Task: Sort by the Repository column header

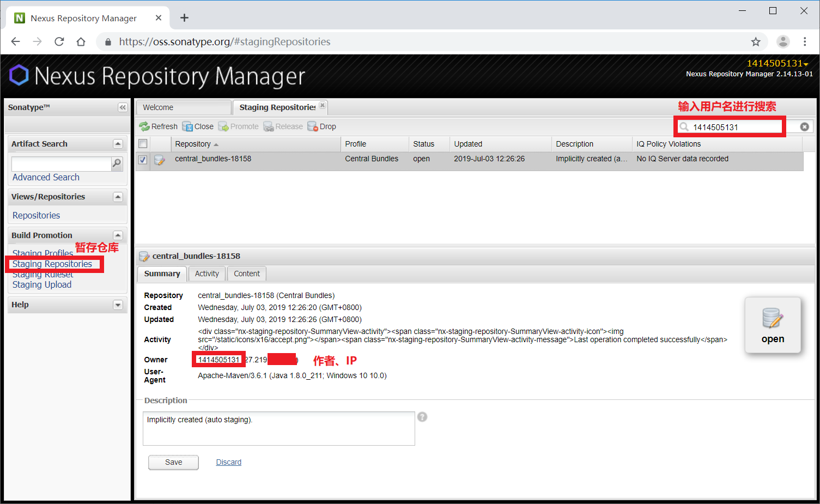Action: (x=256, y=144)
